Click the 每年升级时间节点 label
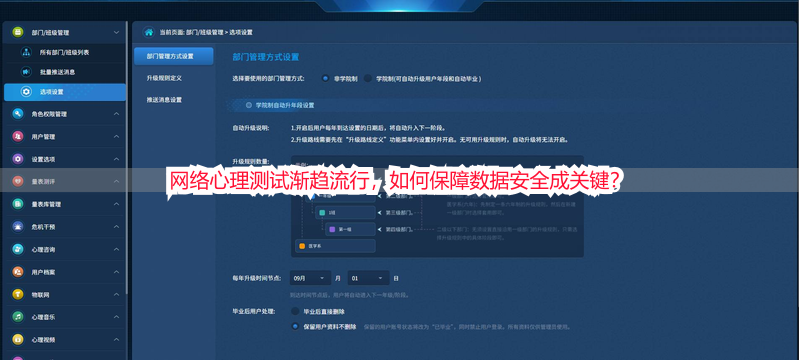Image resolution: width=799 pixels, height=360 pixels. click(x=257, y=278)
